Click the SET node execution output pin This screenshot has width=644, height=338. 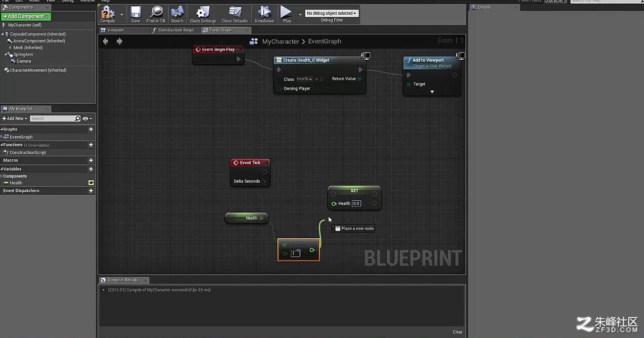[375, 193]
